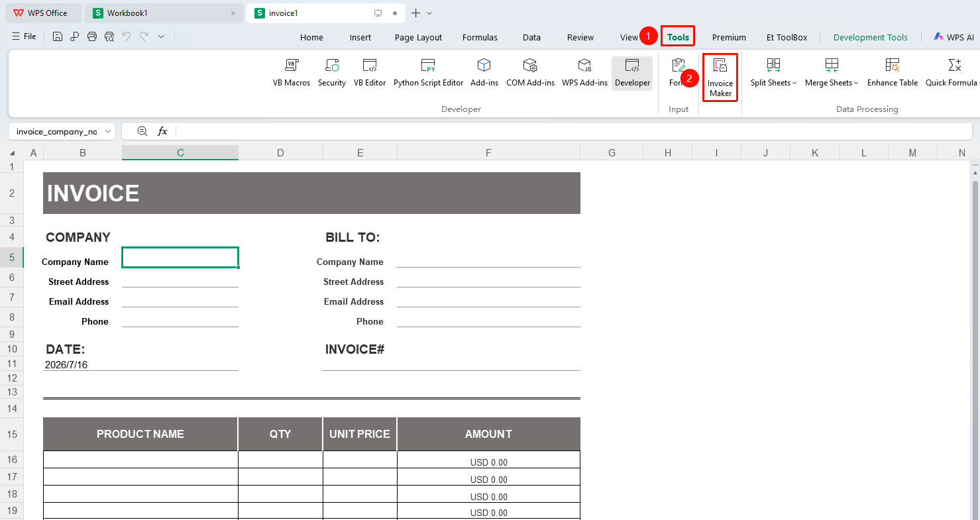Viewport: 980px width, 520px height.
Task: Click the Invoice Maker icon
Action: 720,66
